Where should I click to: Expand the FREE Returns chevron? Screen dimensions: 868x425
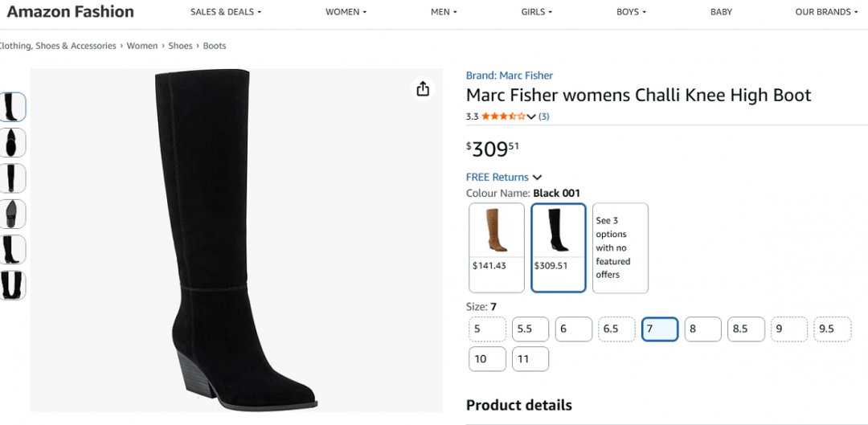(538, 178)
